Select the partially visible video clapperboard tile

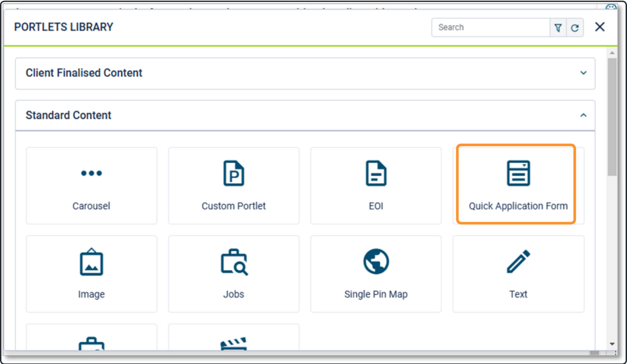click(233, 337)
